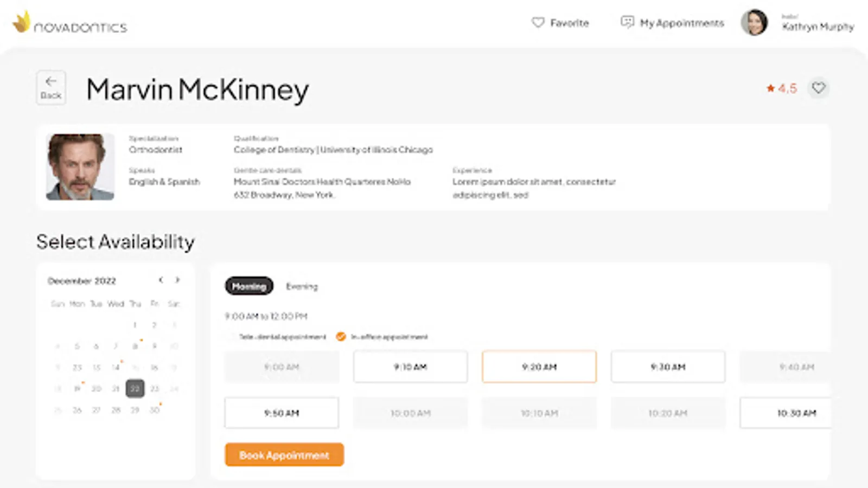Viewport: 868px width, 488px height.
Task: Click Marvin McKinney's profile photo
Action: point(80,167)
